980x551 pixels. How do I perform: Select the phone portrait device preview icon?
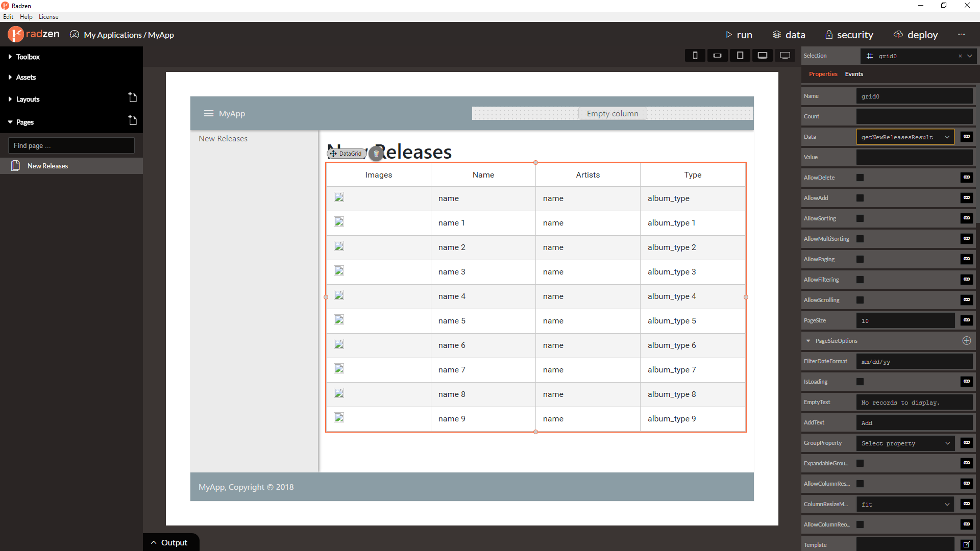(x=695, y=56)
